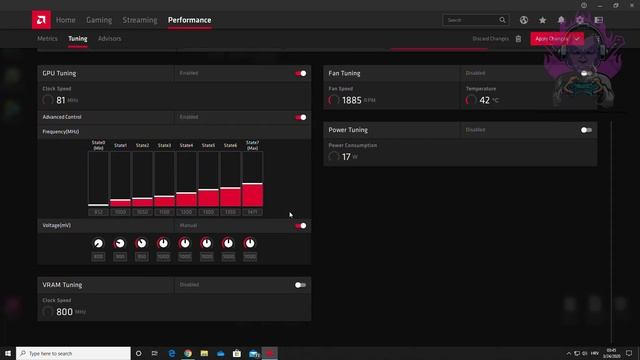Click the State7 voltage knob
Image resolution: width=640 pixels, height=360 pixels.
[x=250, y=243]
